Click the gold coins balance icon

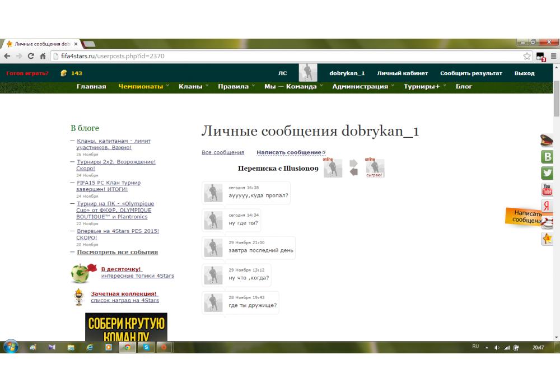click(64, 73)
